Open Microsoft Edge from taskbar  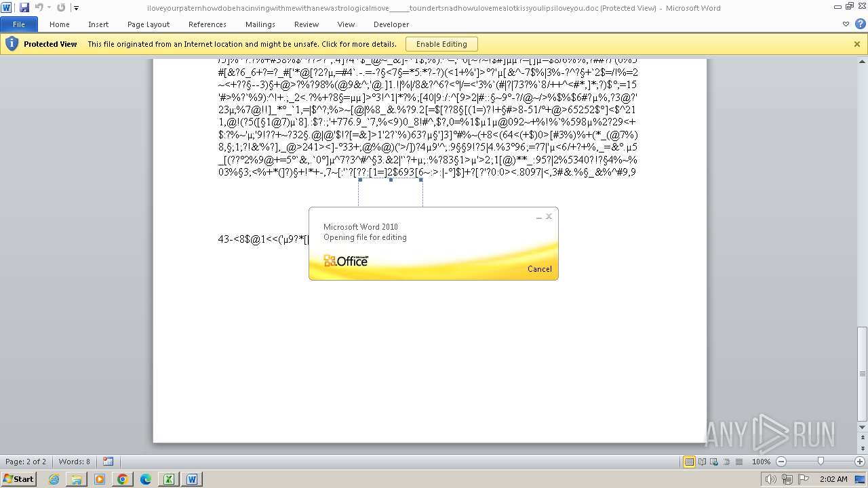point(146,479)
